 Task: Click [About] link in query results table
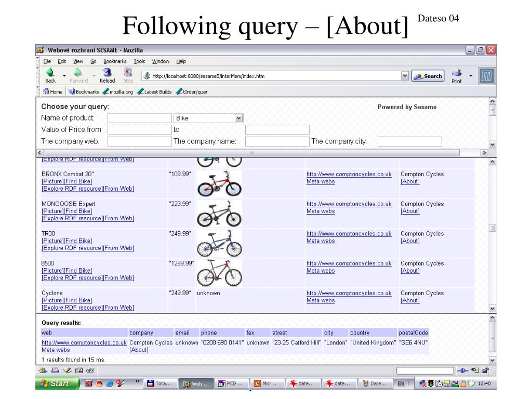pyautogui.click(x=139, y=350)
